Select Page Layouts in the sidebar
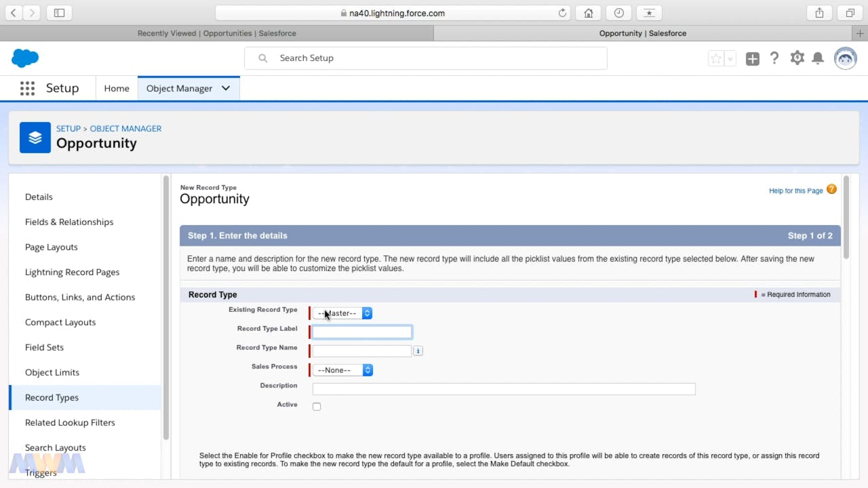The width and height of the screenshot is (868, 488). [52, 247]
